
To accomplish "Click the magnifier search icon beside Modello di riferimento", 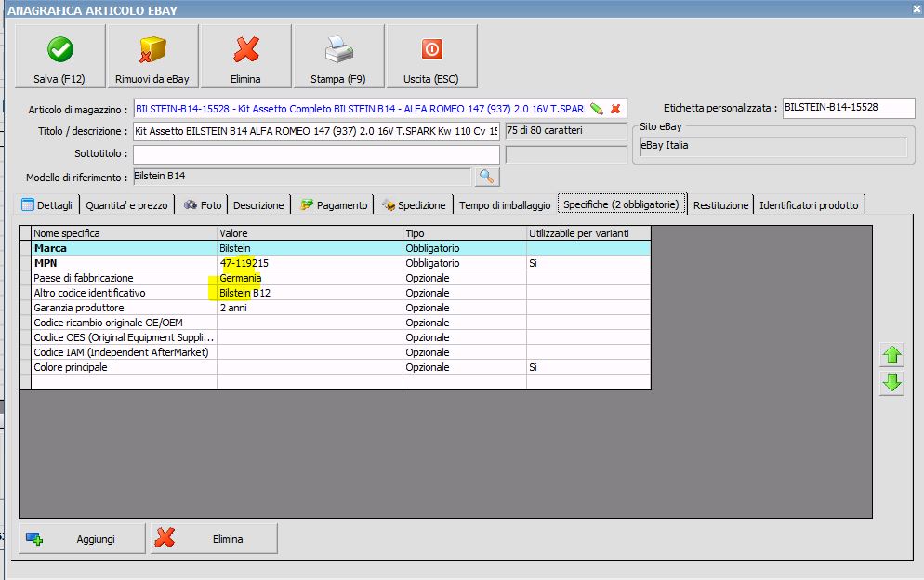I will (487, 177).
